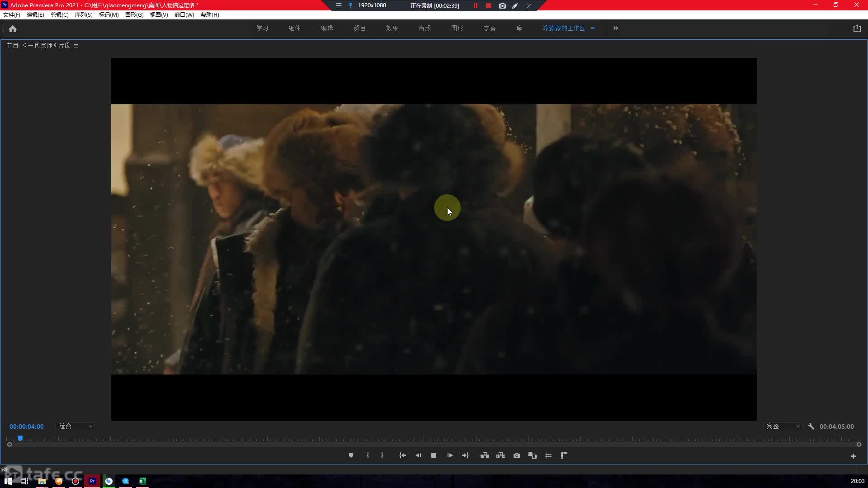Open the 图形(G) menu
Screen dimensions: 868x488
[x=134, y=15]
